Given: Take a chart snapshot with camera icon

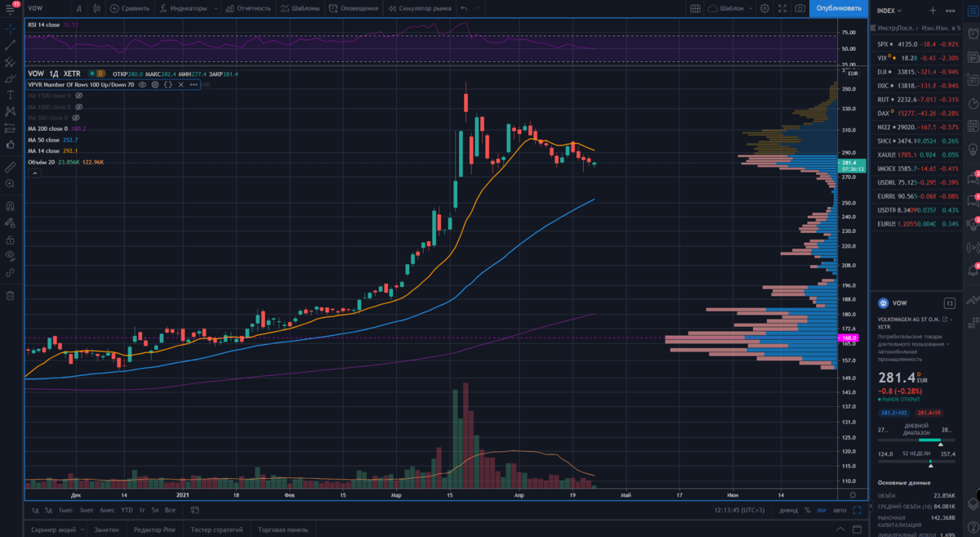Looking at the screenshot, I should 800,8.
